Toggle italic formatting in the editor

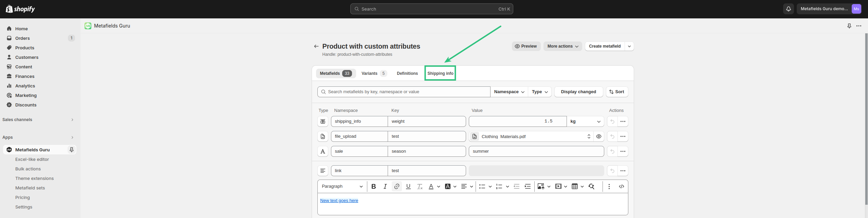(x=385, y=186)
